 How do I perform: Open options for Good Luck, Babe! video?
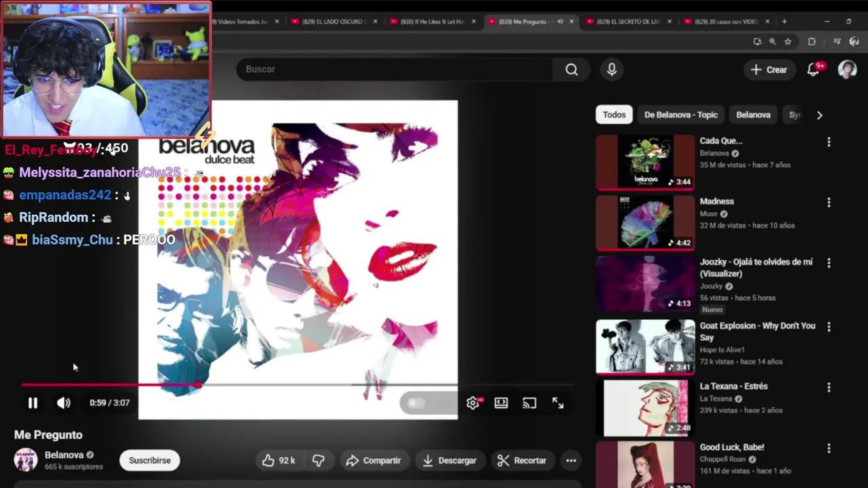(829, 448)
